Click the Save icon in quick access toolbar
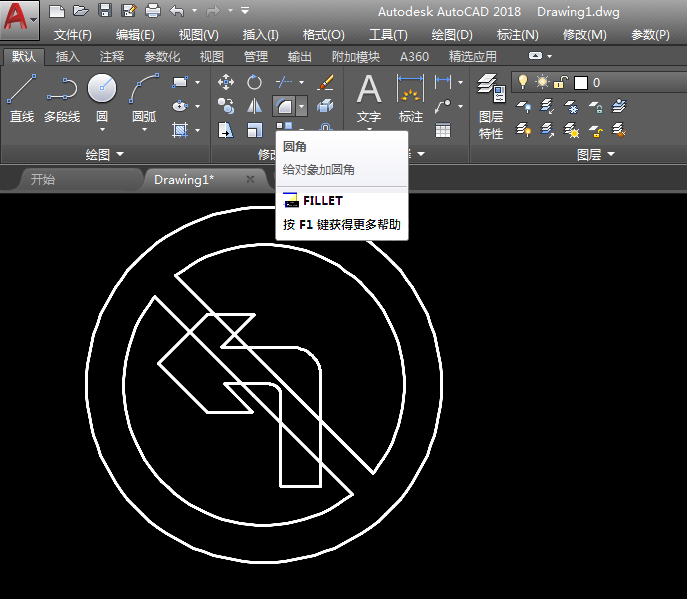687x599 pixels. click(x=105, y=11)
